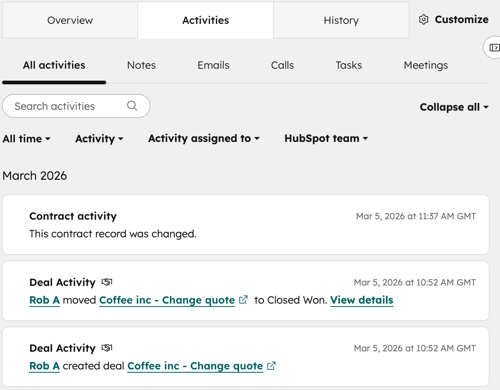Click deal icon beside moved-to-Closed-Won Deal Activity
This screenshot has height=390, width=500.
coord(107,282)
